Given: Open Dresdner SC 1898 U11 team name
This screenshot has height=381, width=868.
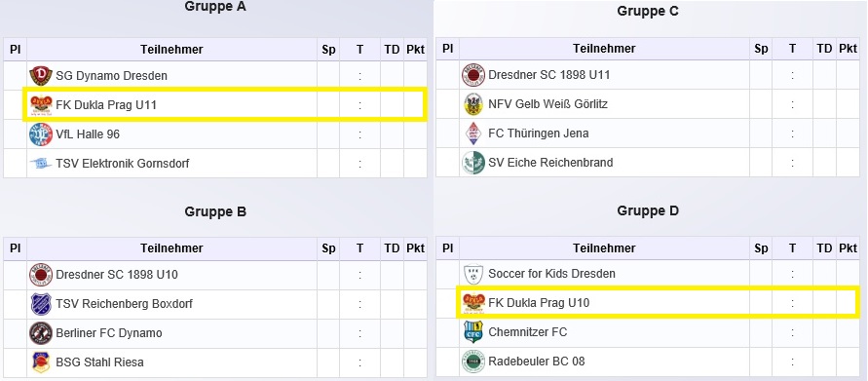Looking at the screenshot, I should tap(548, 75).
